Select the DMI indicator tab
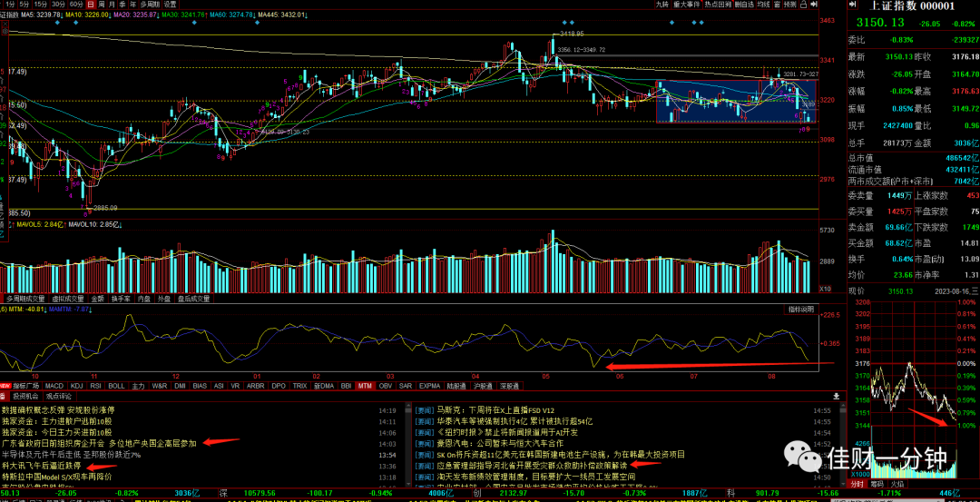The image size is (980, 502). pyautogui.click(x=180, y=386)
